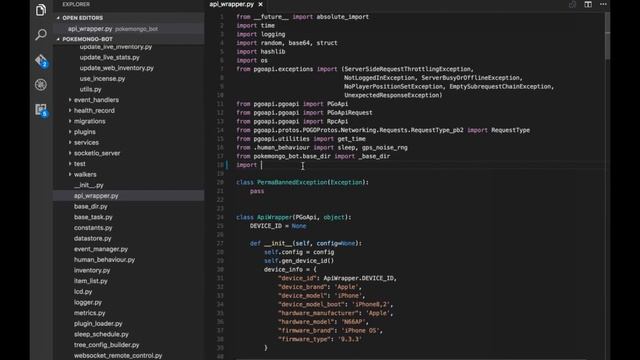Open the Debug view icon
The height and width of the screenshot is (360, 640).
41,85
